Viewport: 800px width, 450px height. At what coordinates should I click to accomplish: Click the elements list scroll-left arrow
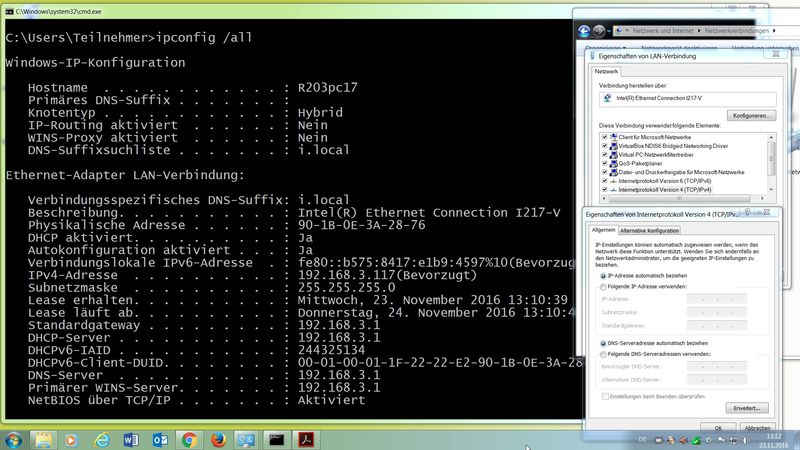point(605,198)
